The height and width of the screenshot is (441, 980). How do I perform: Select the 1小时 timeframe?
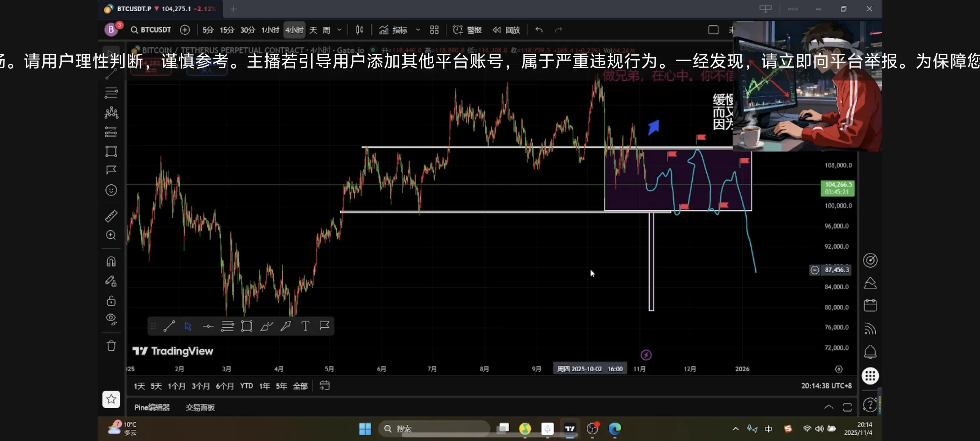click(x=270, y=30)
